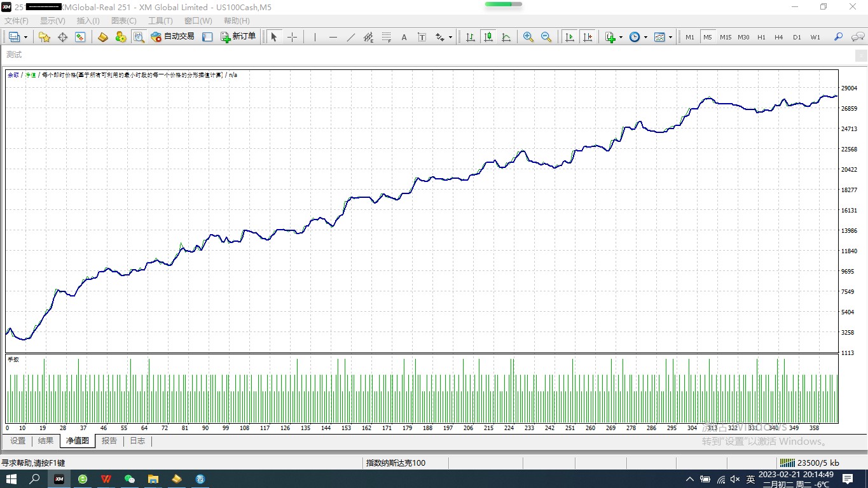
Task: Open the 工具(T) menu
Action: 160,21
